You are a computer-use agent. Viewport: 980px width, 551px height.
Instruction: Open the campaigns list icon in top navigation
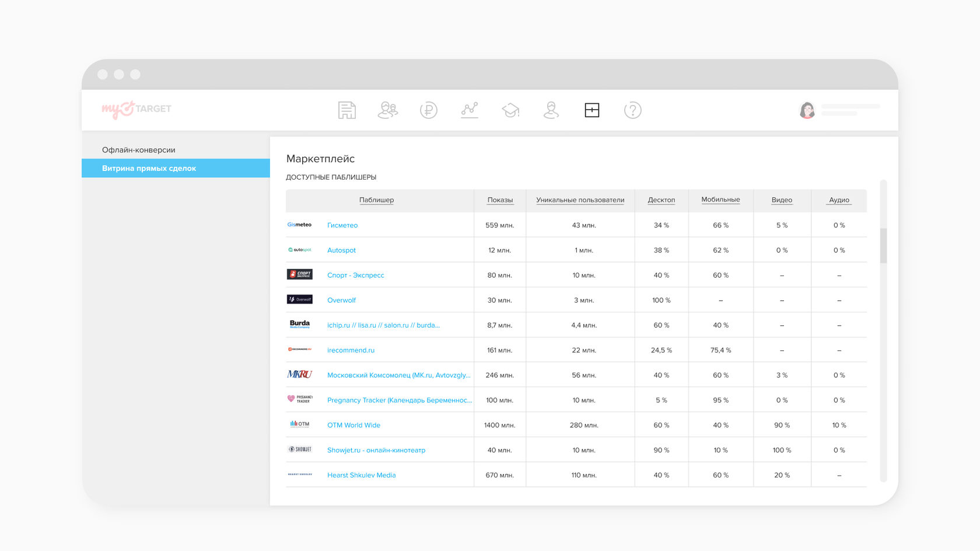coord(346,110)
